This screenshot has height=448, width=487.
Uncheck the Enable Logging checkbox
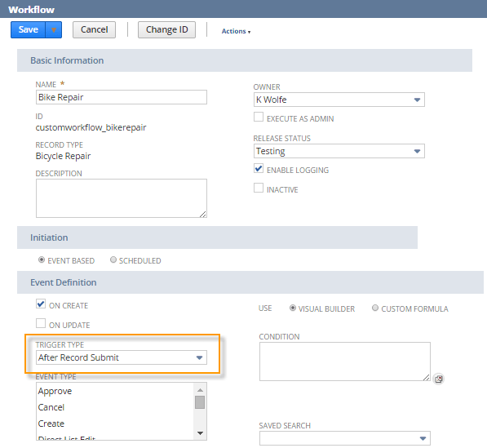[259, 168]
